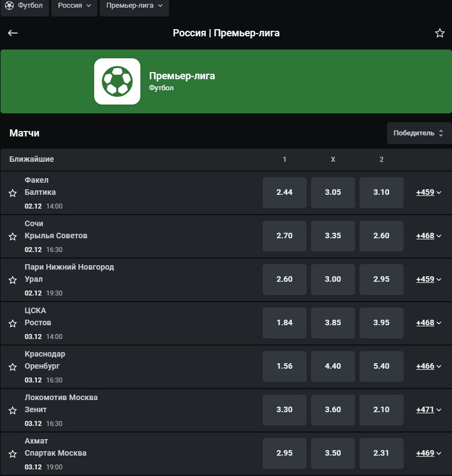Favorite the Сочи – Крылья Советов match
The height and width of the screenshot is (476, 452).
(x=13, y=237)
